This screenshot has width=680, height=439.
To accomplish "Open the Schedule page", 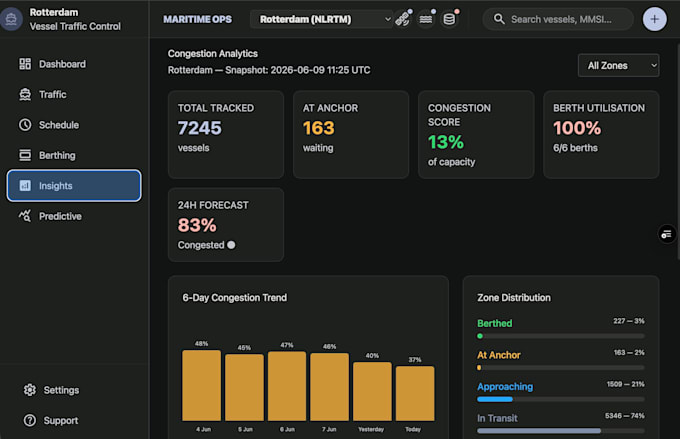I will pos(74,125).
